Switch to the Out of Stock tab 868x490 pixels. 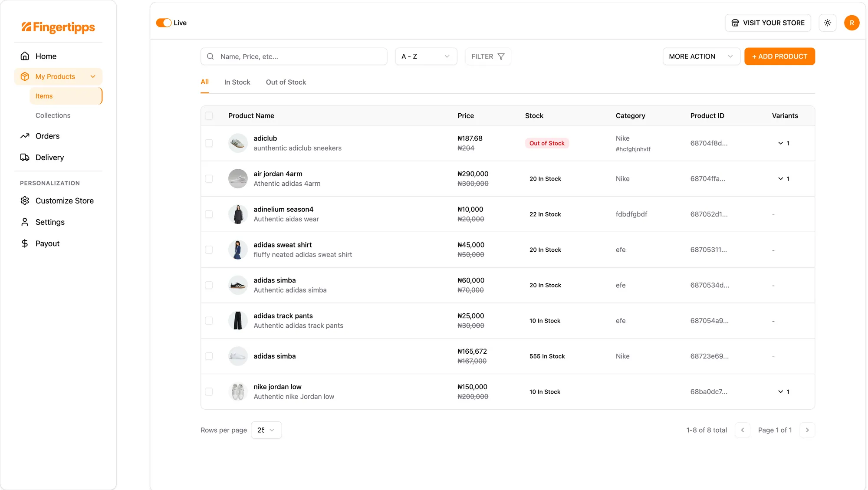286,82
